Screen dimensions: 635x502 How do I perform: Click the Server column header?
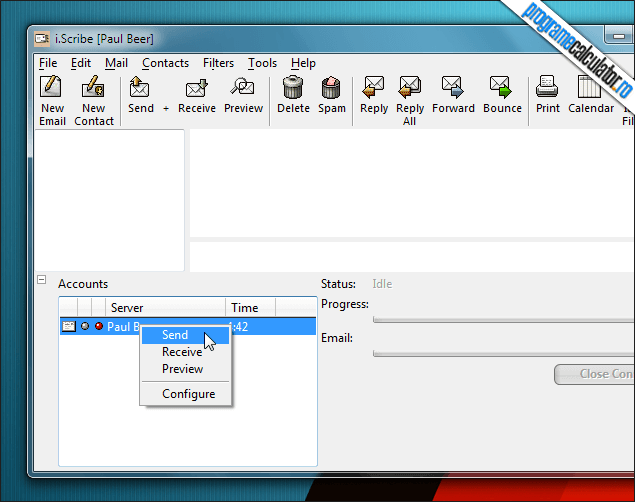pyautogui.click(x=165, y=308)
